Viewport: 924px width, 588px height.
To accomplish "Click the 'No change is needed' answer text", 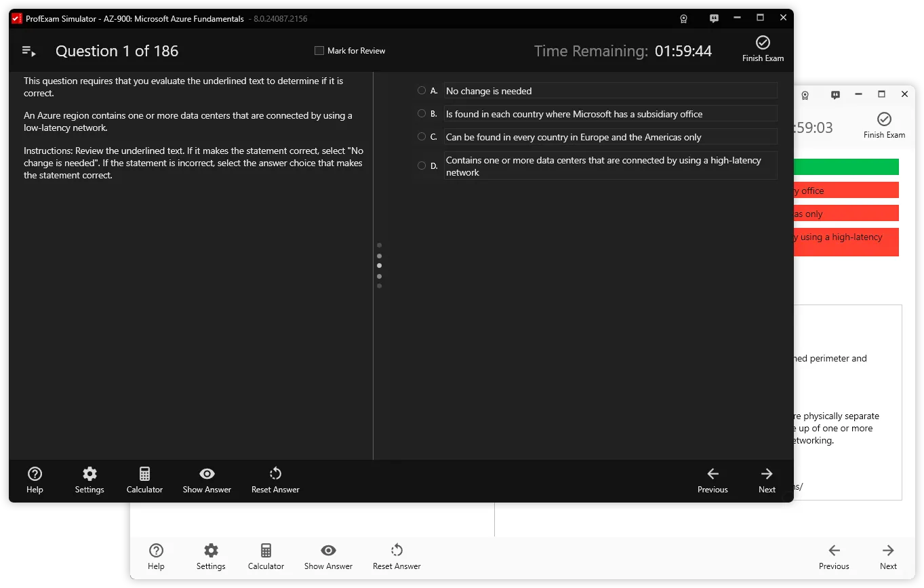I will 489,91.
